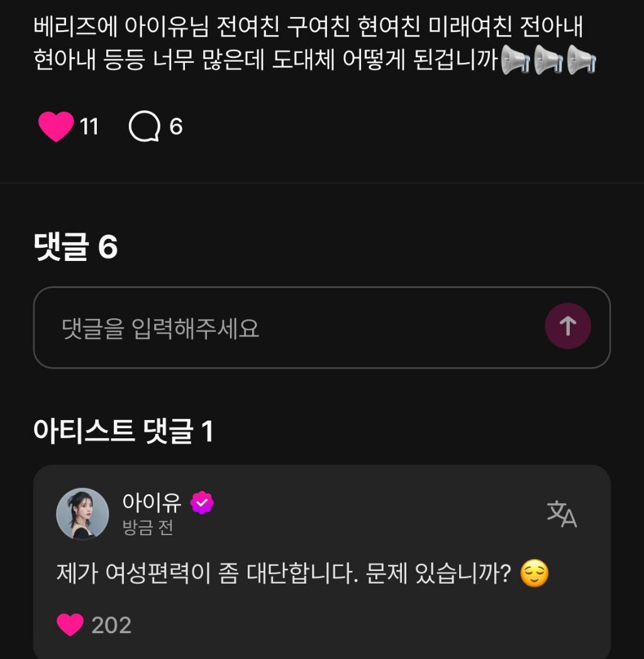Like the artist comment heart

[x=70, y=624]
